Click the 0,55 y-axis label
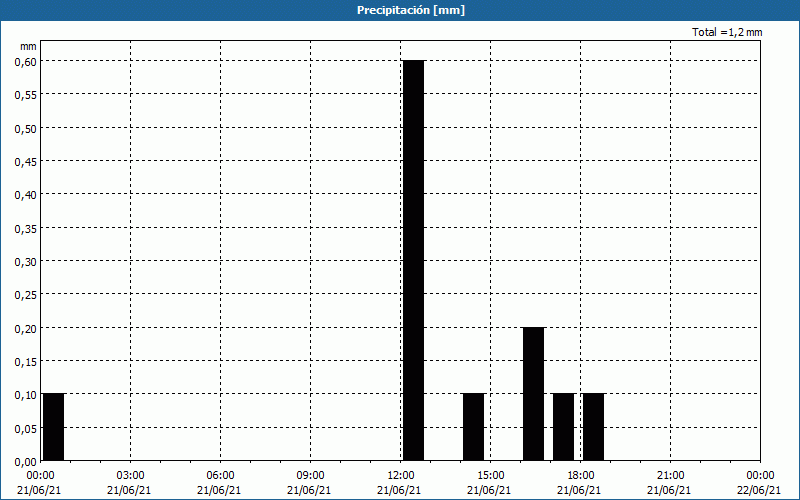The width and height of the screenshot is (800, 500). pyautogui.click(x=26, y=94)
